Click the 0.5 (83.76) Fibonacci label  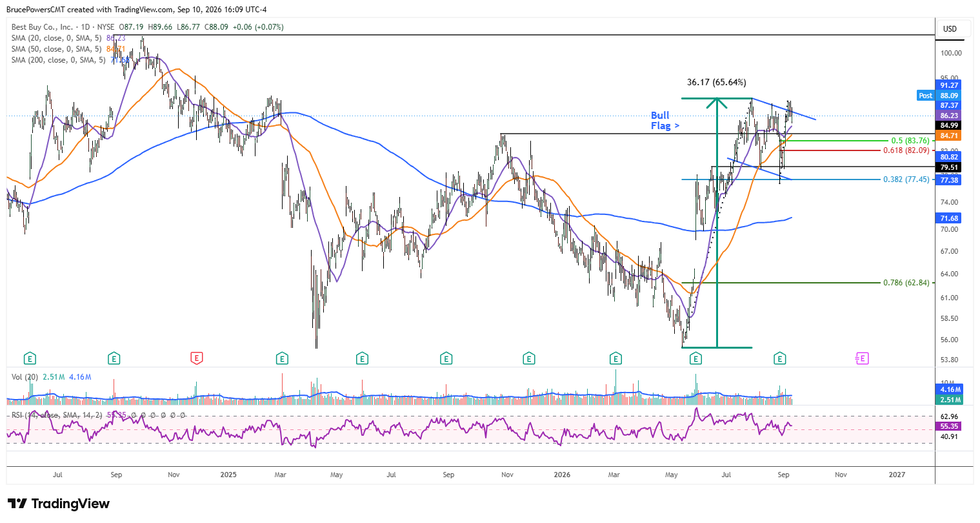click(910, 141)
